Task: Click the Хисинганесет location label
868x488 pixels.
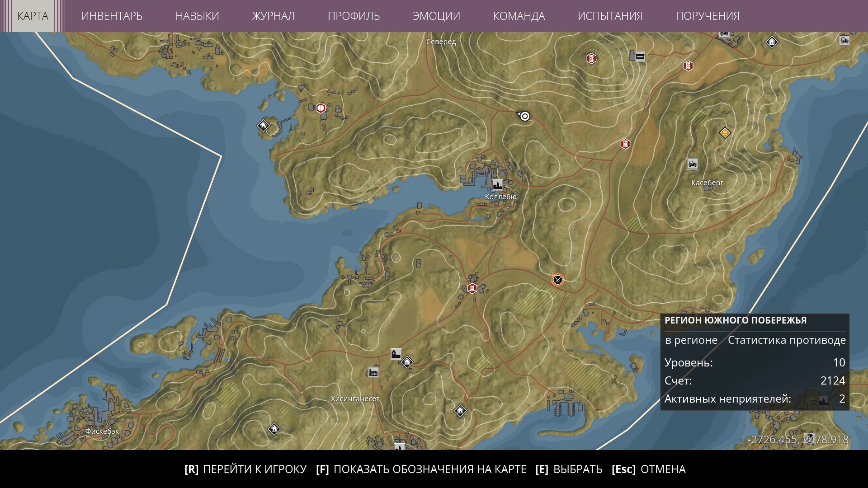Action: coord(355,399)
